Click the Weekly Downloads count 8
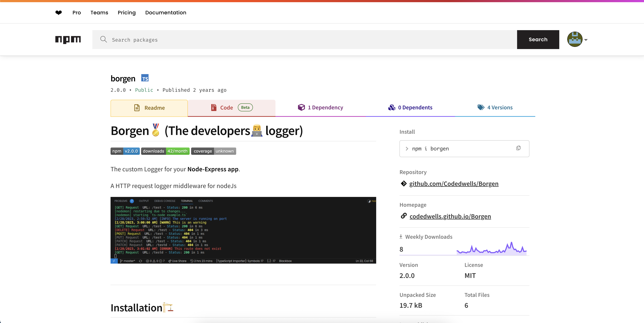The width and height of the screenshot is (644, 323). (x=401, y=249)
